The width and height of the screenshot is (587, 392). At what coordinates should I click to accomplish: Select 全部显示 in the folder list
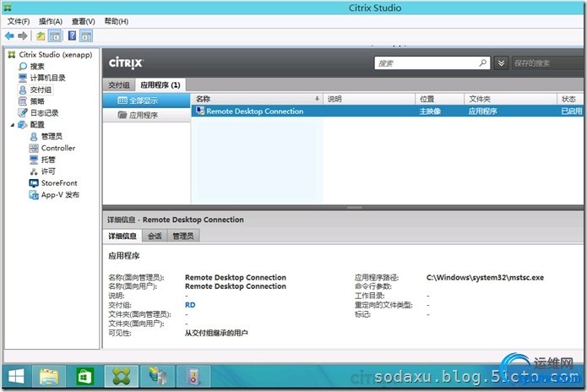click(147, 101)
